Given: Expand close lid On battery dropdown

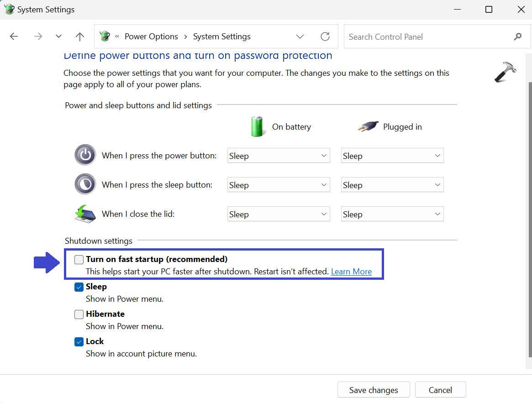Looking at the screenshot, I should coord(279,214).
